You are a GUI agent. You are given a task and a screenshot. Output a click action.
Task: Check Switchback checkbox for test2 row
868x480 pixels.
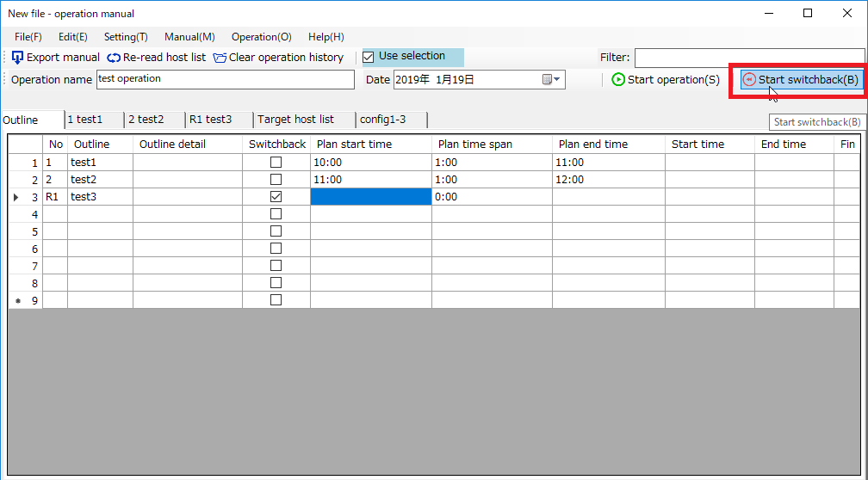coord(276,180)
